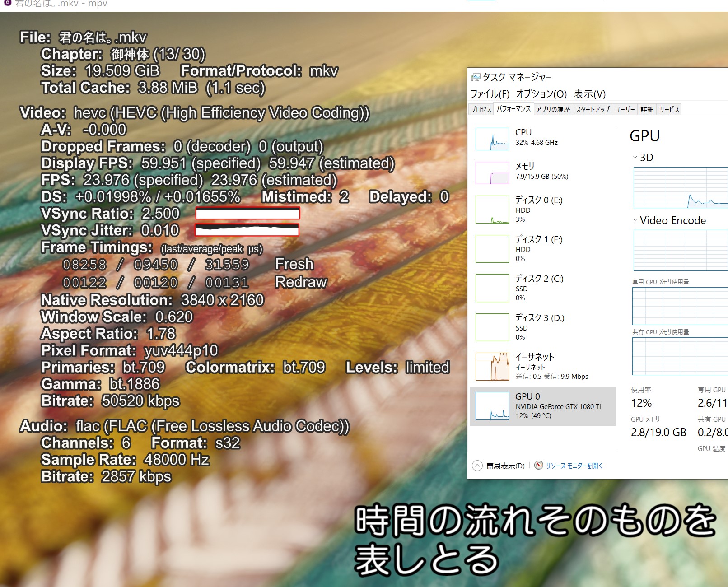Click the Ethernet 送信: 0.5 受信: 9.9 Mbps text
The width and height of the screenshot is (728, 587).
552,377
